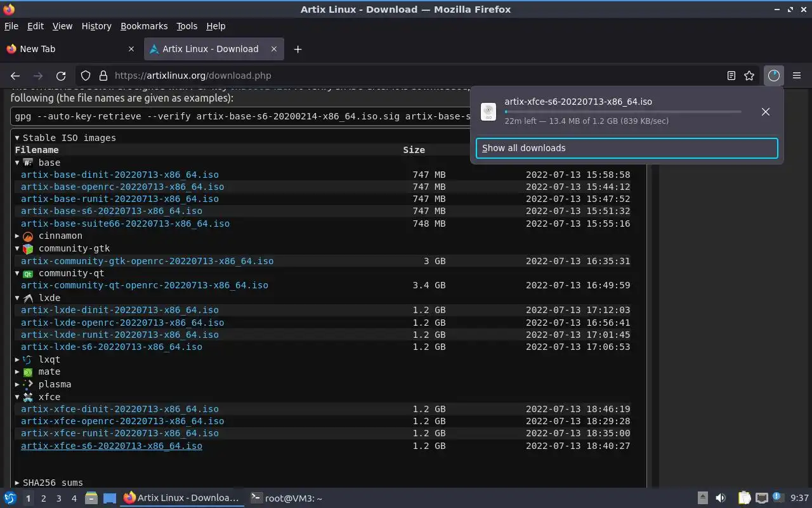
Task: Open a new tab with plus button
Action: click(298, 49)
